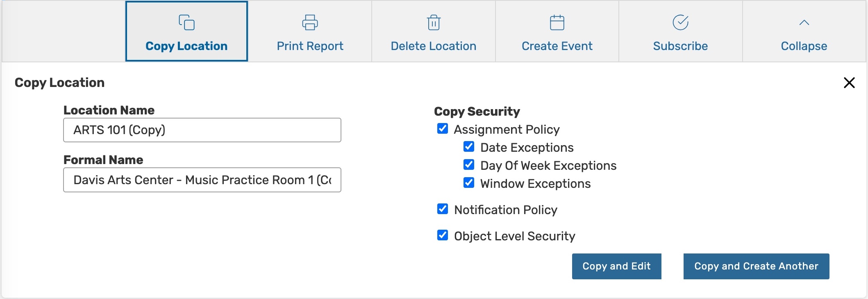Click the Subscribe checkmark circle icon
The height and width of the screenshot is (299, 868).
tap(680, 23)
